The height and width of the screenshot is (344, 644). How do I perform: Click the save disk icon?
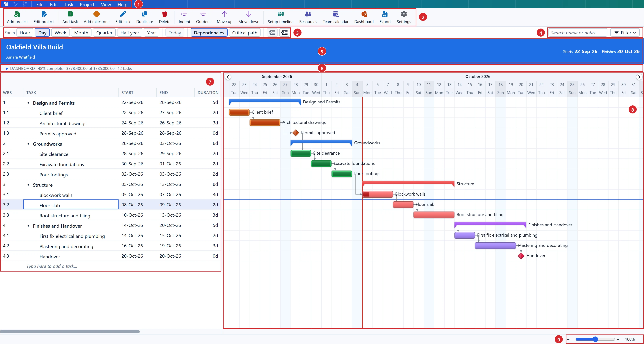(6, 4)
